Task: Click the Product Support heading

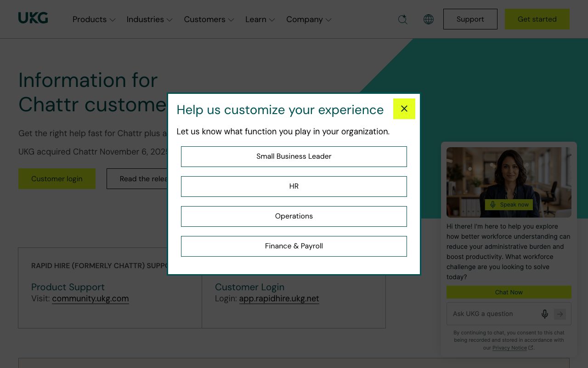Action: click(68, 287)
